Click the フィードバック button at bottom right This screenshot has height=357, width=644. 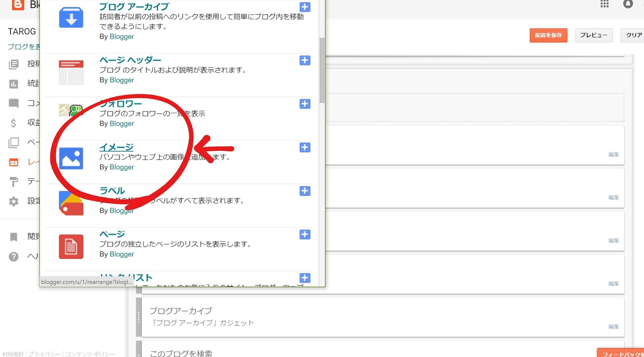(x=621, y=353)
